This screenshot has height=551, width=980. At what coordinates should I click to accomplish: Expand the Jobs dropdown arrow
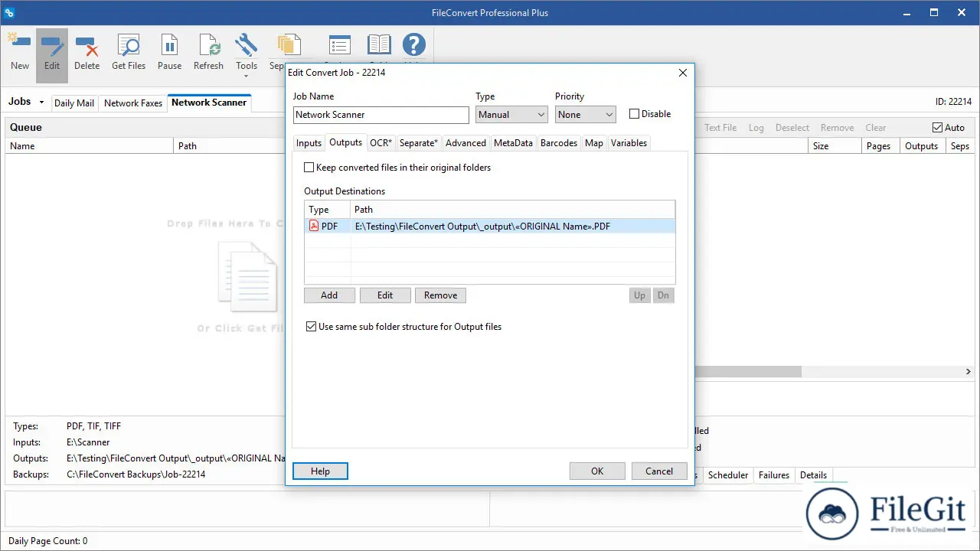pyautogui.click(x=41, y=103)
